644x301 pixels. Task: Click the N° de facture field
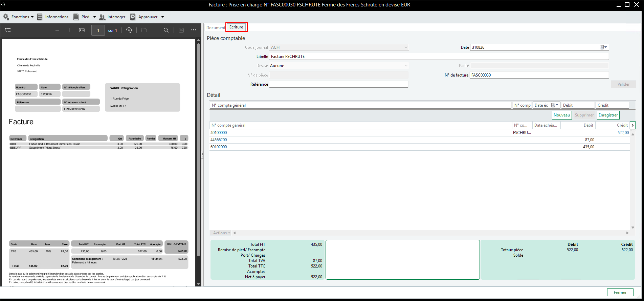(x=539, y=75)
